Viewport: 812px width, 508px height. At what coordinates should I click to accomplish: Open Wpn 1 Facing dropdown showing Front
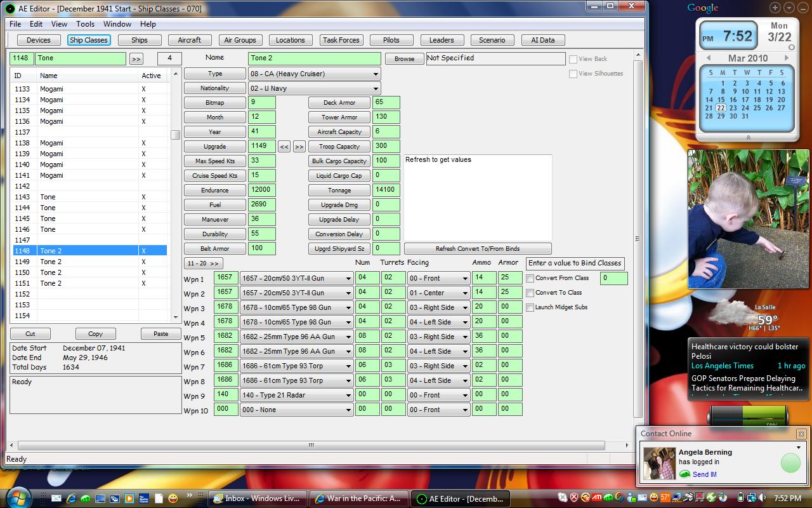click(438, 278)
